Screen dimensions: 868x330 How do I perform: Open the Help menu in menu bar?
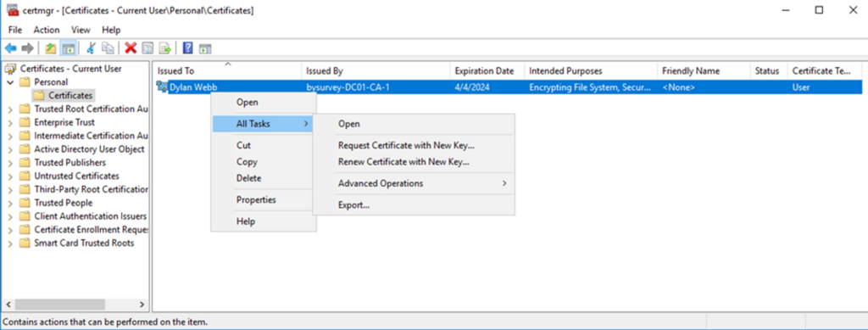tap(111, 30)
